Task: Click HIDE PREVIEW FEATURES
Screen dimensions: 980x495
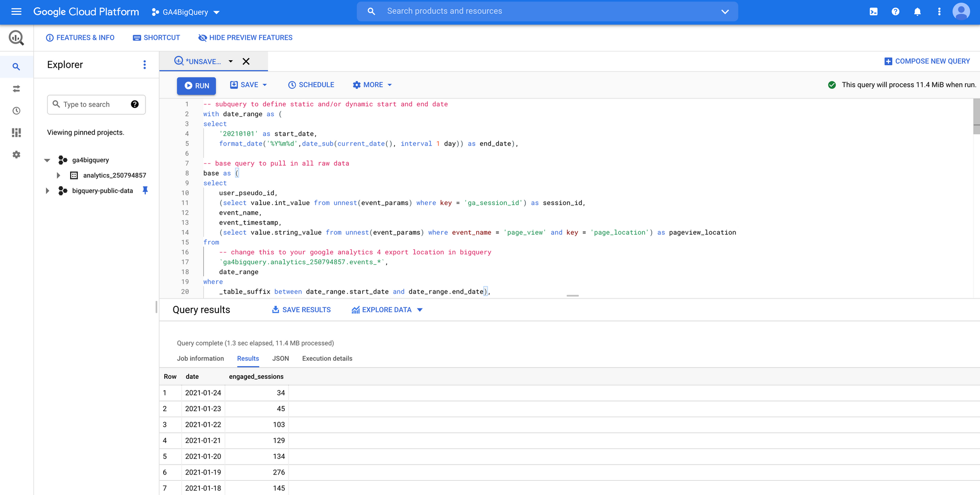Action: click(245, 38)
